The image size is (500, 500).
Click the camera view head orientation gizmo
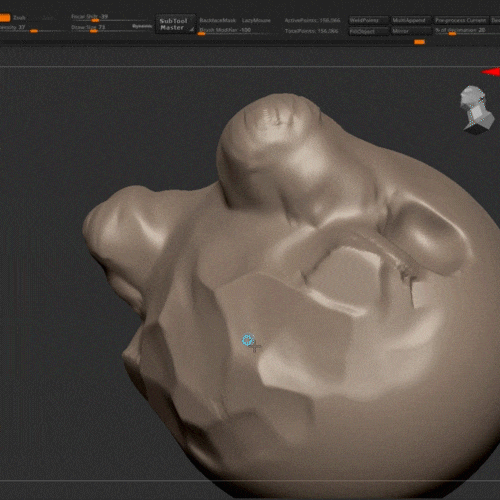tap(476, 110)
